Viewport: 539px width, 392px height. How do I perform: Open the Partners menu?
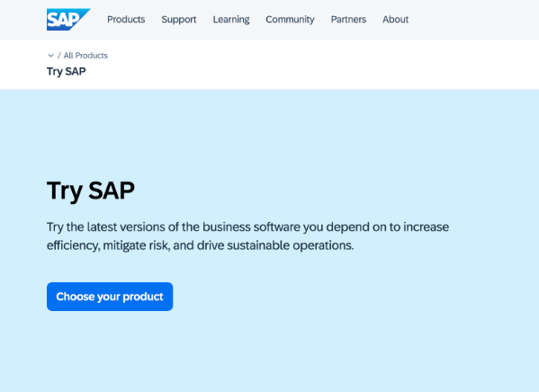click(x=348, y=20)
